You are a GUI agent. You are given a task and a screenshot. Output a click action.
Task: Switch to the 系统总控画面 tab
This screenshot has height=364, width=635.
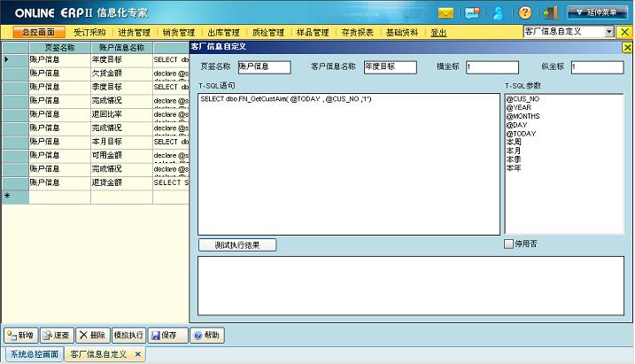(31, 354)
